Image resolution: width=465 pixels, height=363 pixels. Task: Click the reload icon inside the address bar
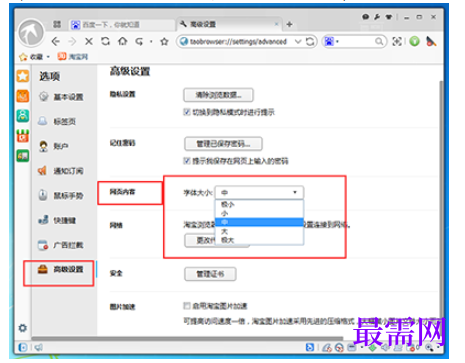310,41
